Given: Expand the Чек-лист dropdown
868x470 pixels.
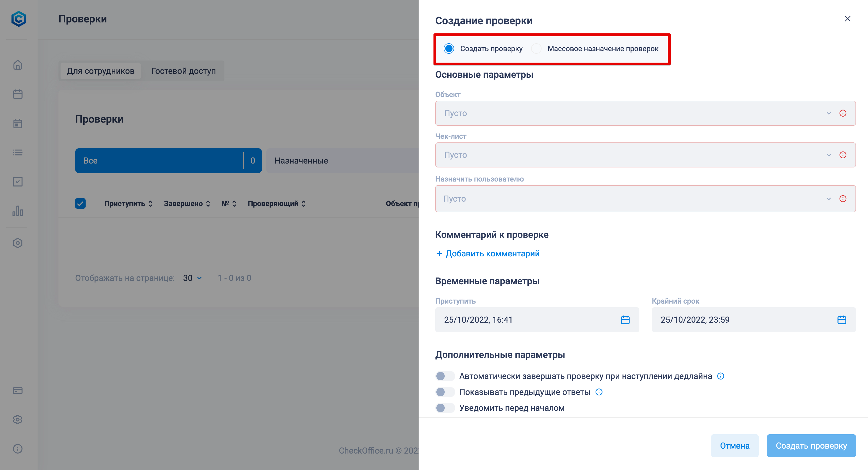Looking at the screenshot, I should point(645,155).
